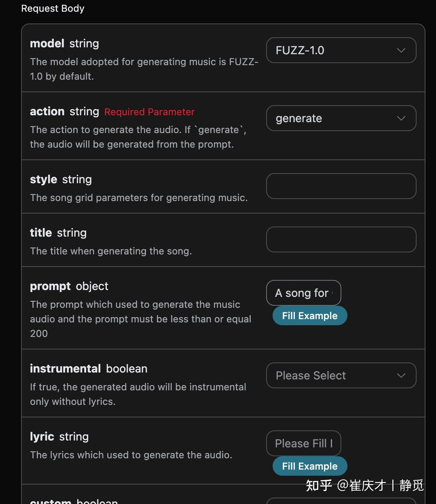Screen dimensions: 436x504
Task: Click Fill Example under the prompt field
Action: click(x=310, y=316)
